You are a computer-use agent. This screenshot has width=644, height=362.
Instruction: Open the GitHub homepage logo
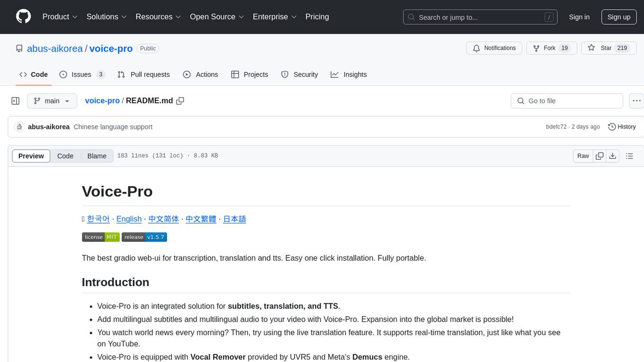coord(23,17)
